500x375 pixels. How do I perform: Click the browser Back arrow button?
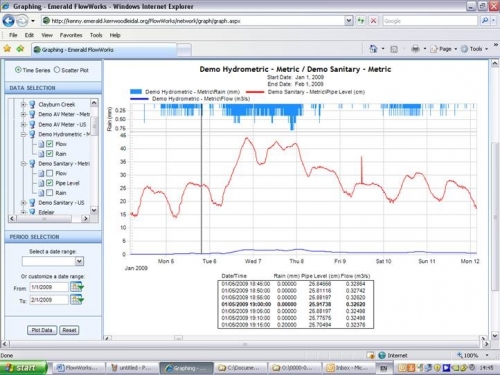[x=8, y=21]
